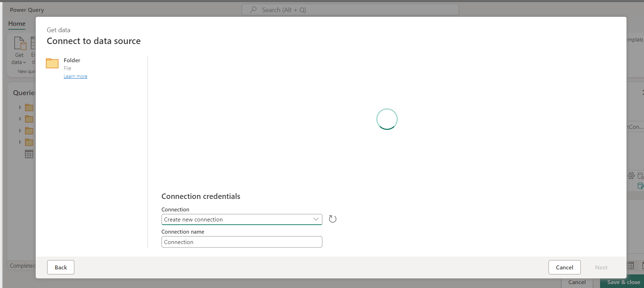Image resolution: width=644 pixels, height=288 pixels.
Task: Expand the second query folder
Action: pyautogui.click(x=20, y=119)
